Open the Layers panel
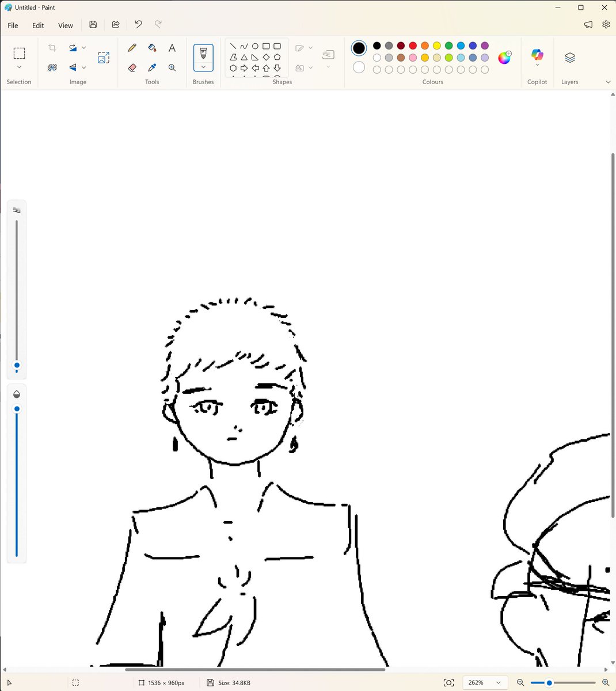616x691 pixels. (570, 58)
